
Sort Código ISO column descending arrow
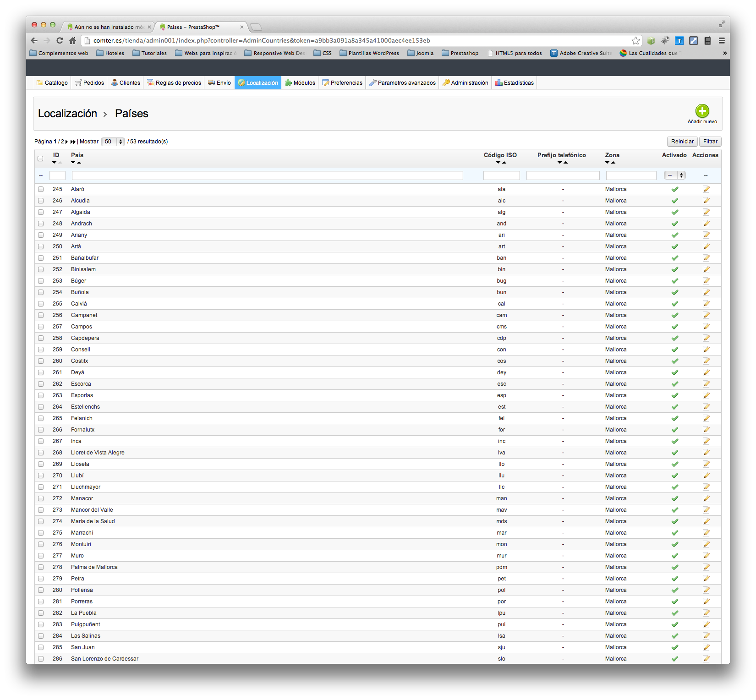coord(498,163)
